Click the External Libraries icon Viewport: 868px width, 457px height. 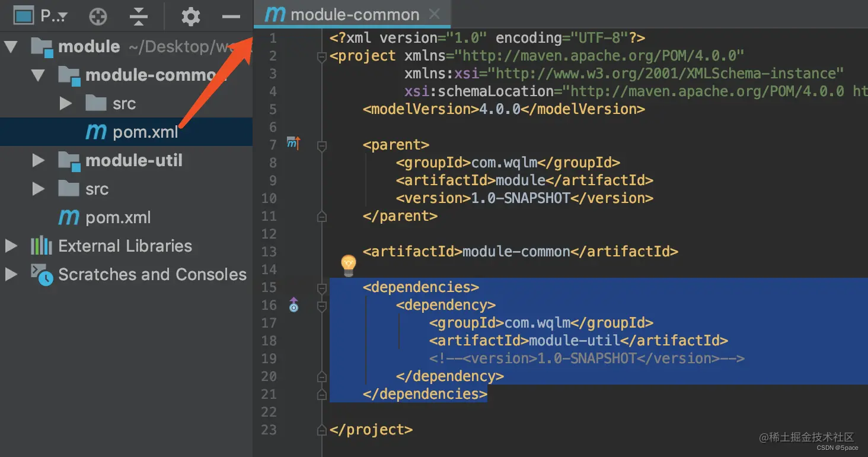click(x=42, y=246)
